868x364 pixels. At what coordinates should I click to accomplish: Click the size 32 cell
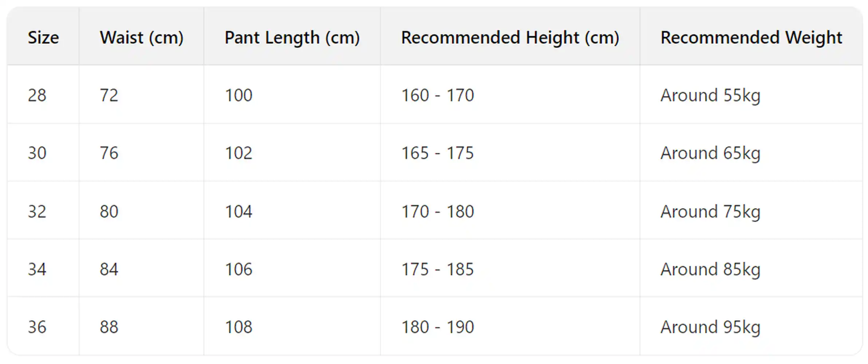[37, 211]
